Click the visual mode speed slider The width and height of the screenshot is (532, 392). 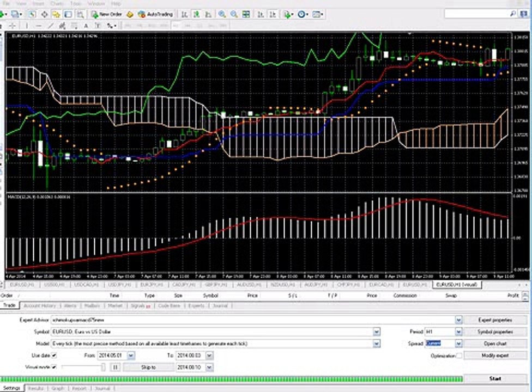click(83, 367)
